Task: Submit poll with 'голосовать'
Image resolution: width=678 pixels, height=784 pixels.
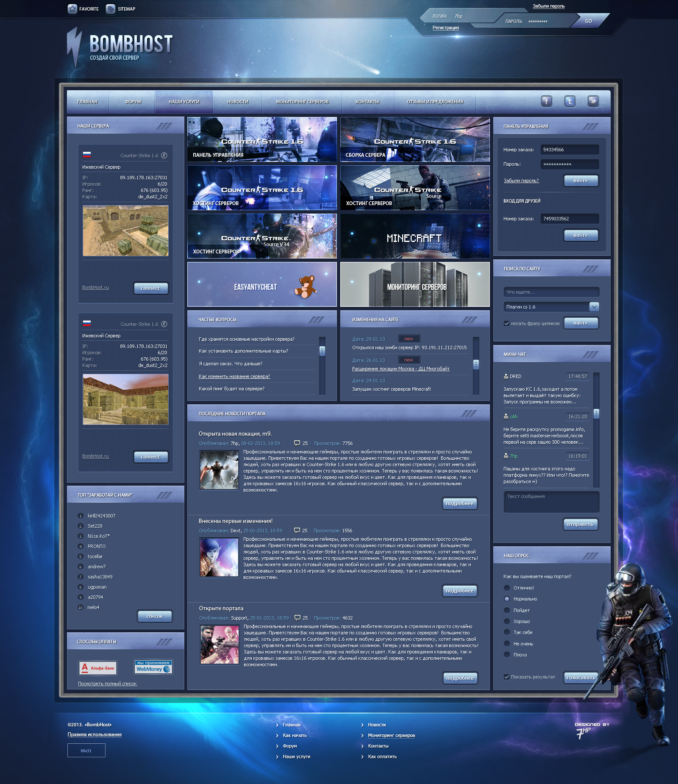Action: (581, 678)
